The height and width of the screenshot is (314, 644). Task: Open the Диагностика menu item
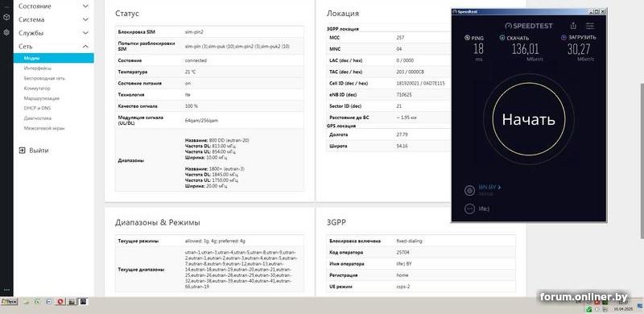tap(37, 118)
